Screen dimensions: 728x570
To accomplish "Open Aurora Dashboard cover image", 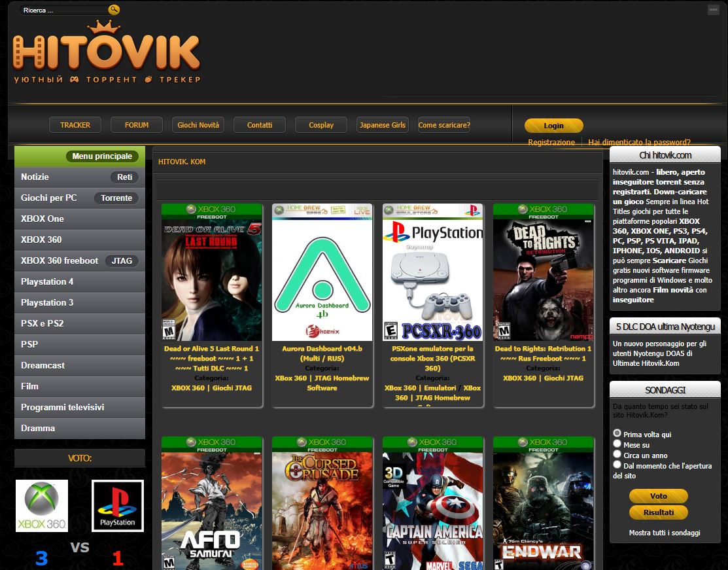I will click(322, 272).
